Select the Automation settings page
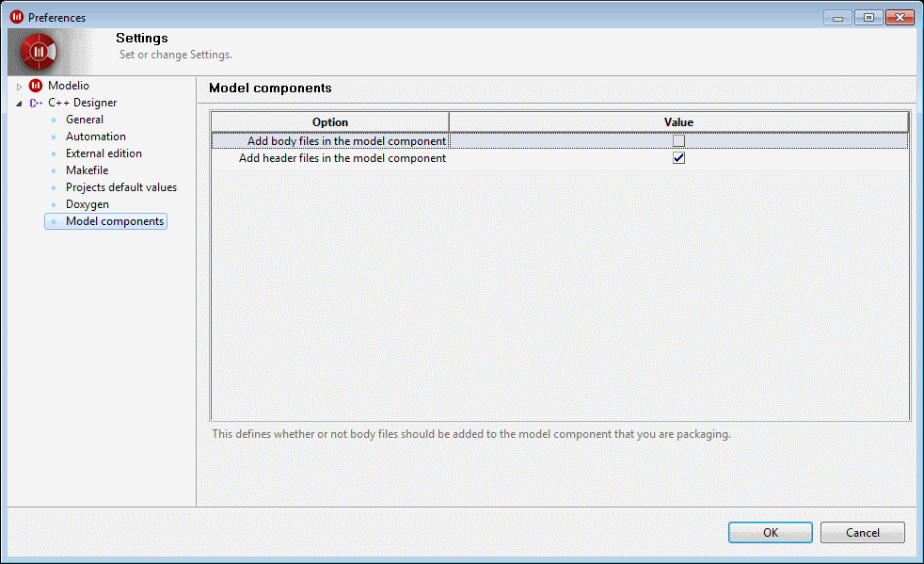The image size is (924, 564). coord(95,137)
